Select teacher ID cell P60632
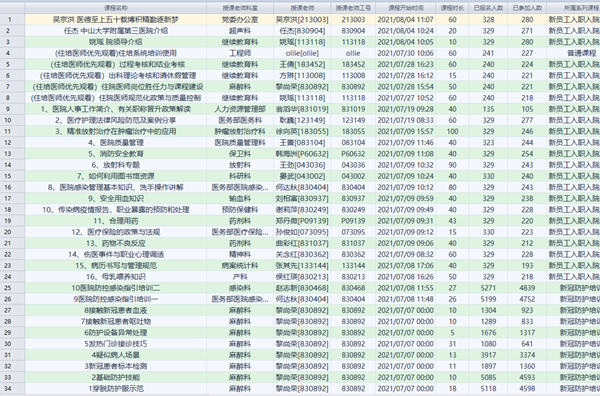The image size is (600, 396). click(353, 154)
